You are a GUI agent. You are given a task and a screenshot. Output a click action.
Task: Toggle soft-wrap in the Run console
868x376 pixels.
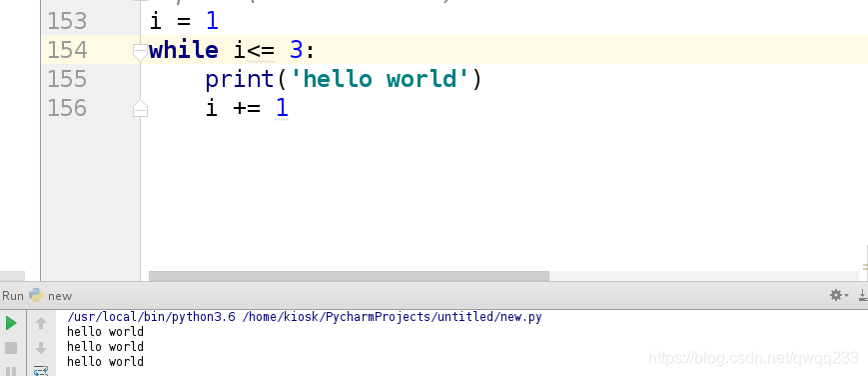tap(40, 370)
